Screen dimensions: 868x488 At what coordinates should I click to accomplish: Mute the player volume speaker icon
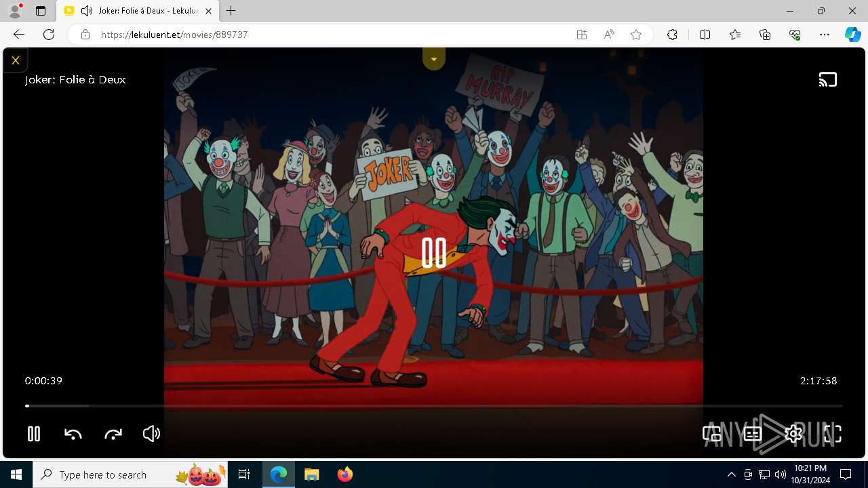point(151,434)
